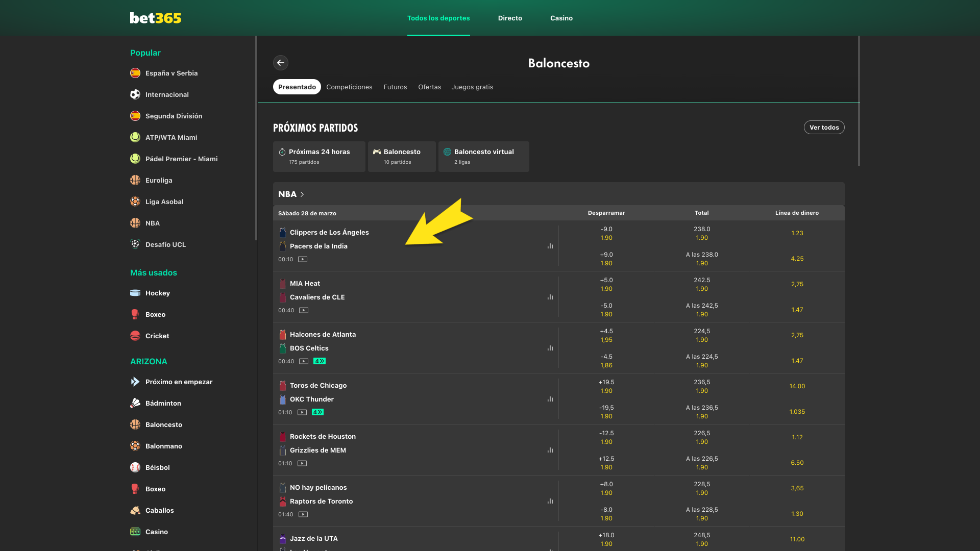980x551 pixels.
Task: Click the Spain flag icon for España v Serbia
Action: tap(135, 73)
